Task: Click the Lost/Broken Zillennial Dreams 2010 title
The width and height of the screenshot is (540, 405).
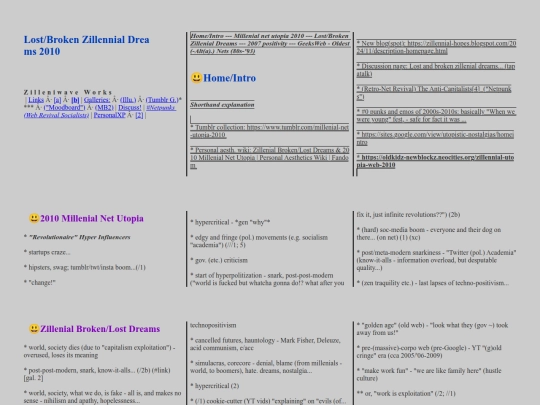Action: coord(86,45)
